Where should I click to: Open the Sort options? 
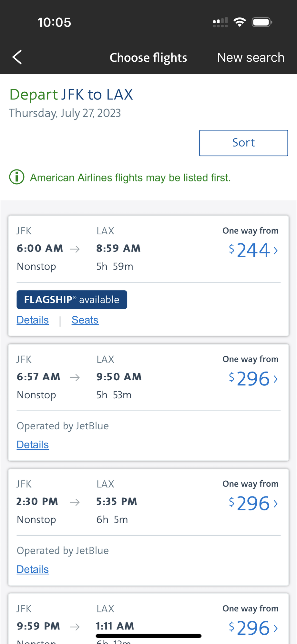coord(243,143)
